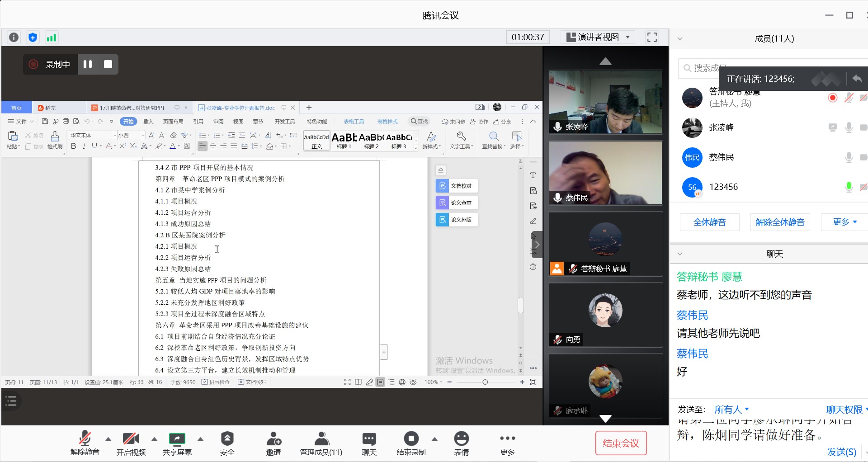
Task: Expand audio options arrow next to 解除静音
Action: coord(108,439)
